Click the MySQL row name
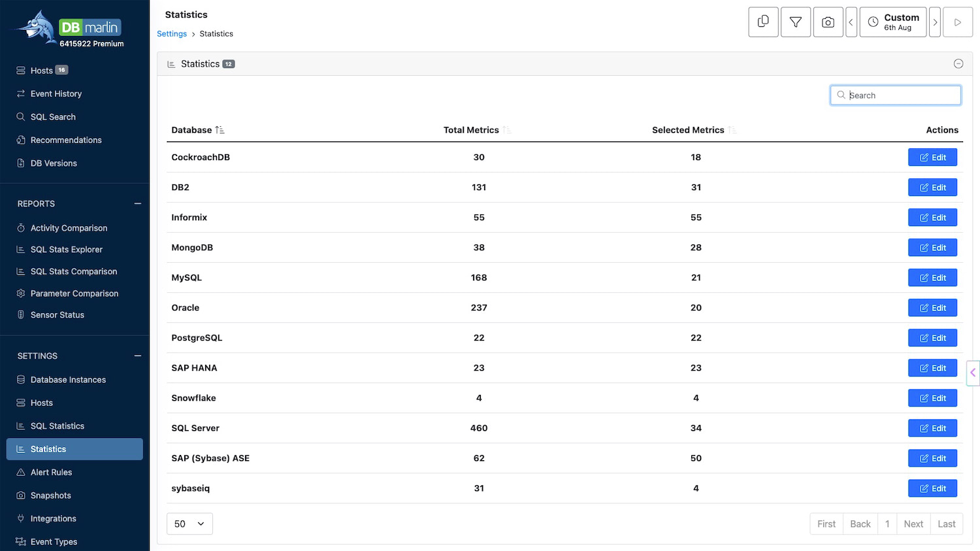This screenshot has width=980, height=551. 187,278
